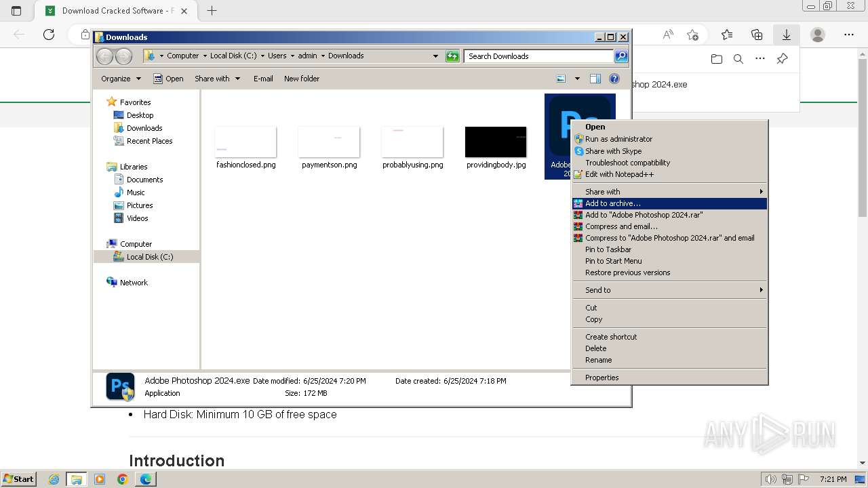Choose Add to archive...
This screenshot has width=868, height=488.
669,203
